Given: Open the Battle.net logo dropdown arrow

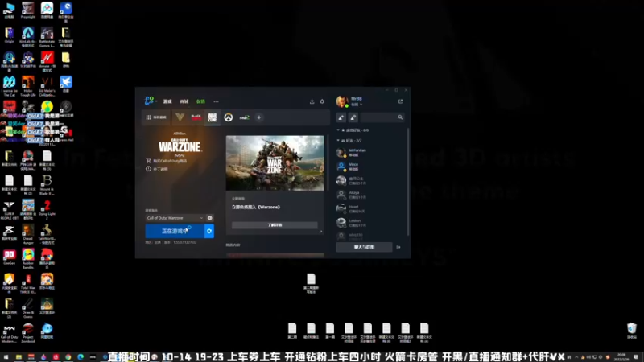Looking at the screenshot, I should (x=156, y=101).
